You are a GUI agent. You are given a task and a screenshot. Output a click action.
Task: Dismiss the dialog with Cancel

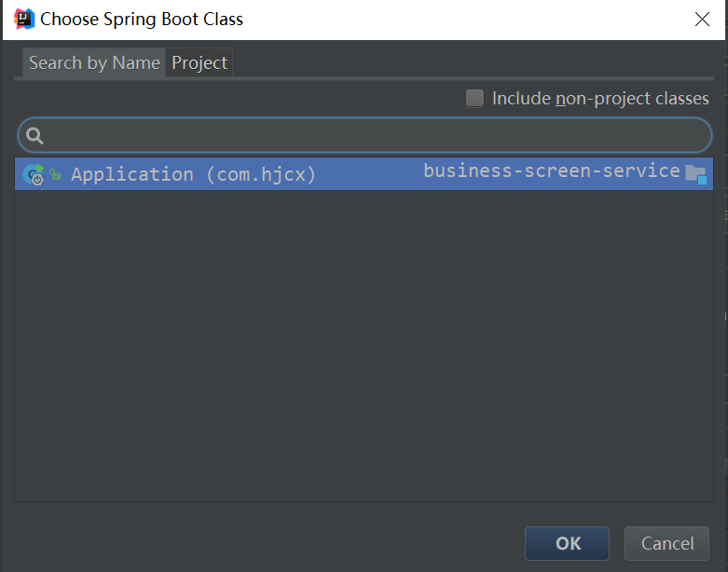[666, 543]
